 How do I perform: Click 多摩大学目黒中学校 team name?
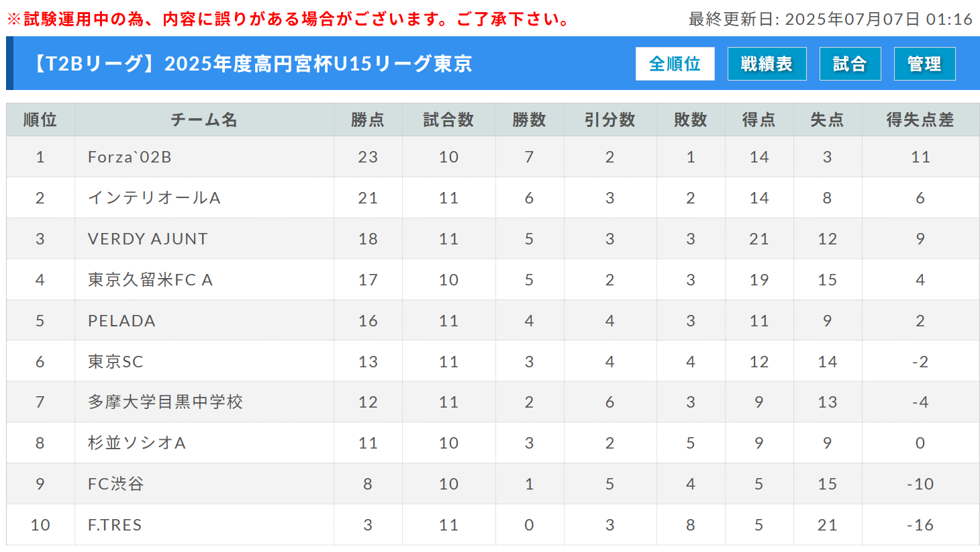(165, 402)
